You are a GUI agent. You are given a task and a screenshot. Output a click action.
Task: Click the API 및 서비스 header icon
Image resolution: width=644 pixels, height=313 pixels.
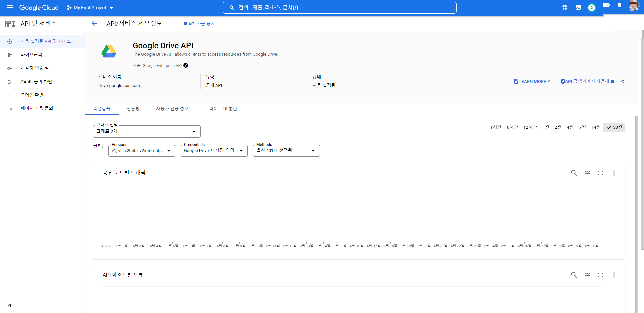coord(10,24)
